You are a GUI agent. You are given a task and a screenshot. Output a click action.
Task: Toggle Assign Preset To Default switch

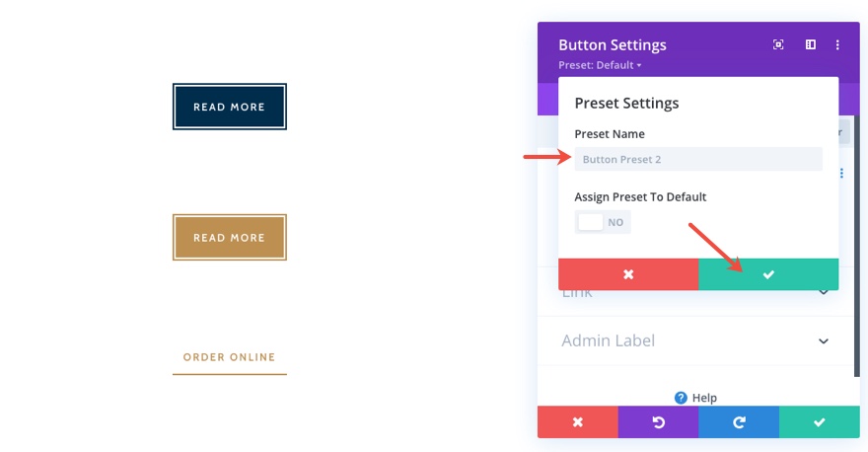pos(603,222)
